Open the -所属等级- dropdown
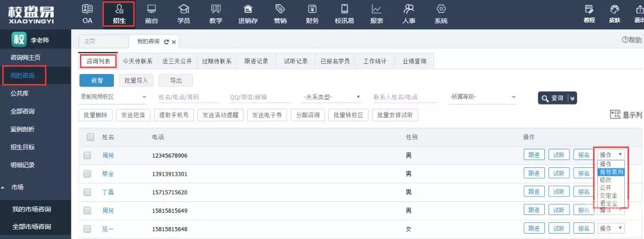Image resolution: width=644 pixels, height=239 pixels. (x=483, y=97)
